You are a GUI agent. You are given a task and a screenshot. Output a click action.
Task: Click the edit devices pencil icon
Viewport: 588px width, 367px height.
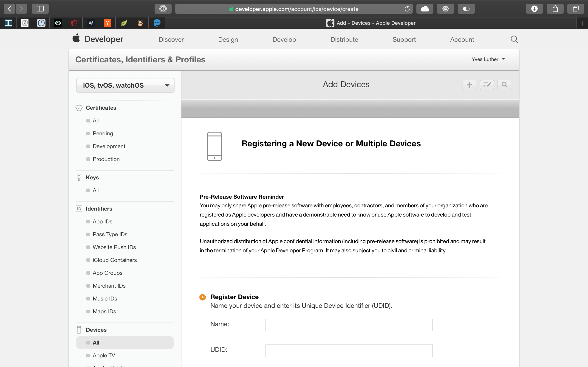click(x=487, y=85)
